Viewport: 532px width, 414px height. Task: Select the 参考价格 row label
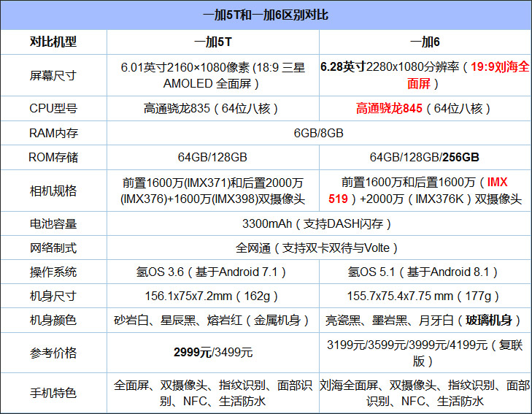pos(53,353)
